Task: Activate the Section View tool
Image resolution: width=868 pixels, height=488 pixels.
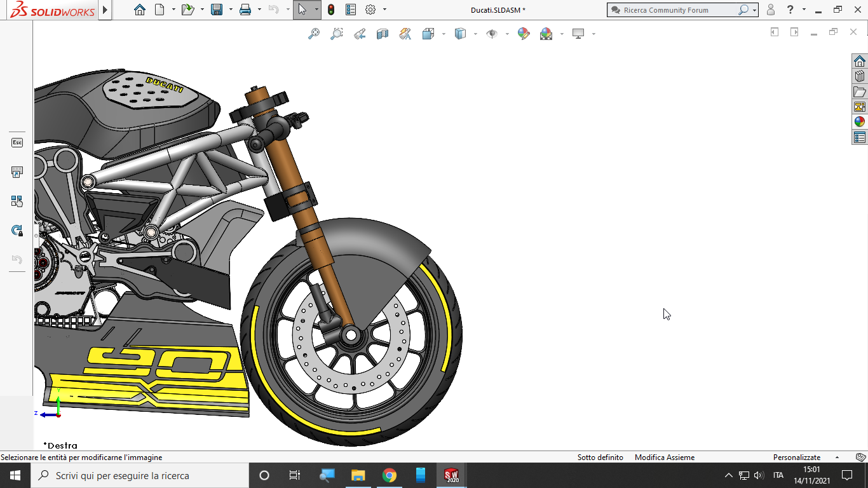Action: (383, 34)
